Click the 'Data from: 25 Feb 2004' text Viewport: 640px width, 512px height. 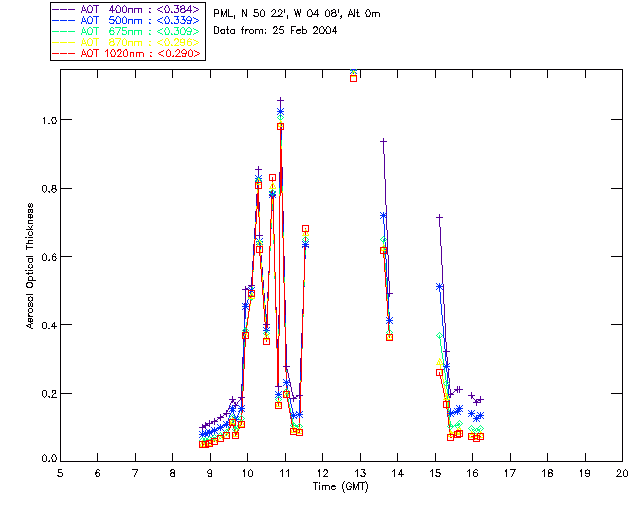(275, 31)
